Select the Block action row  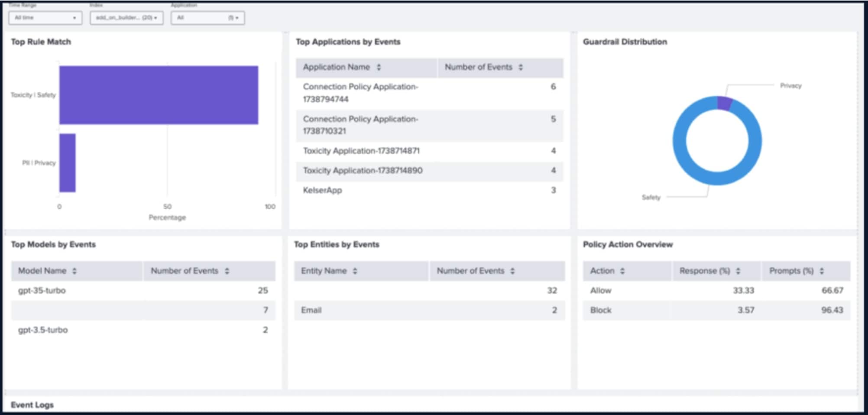pos(601,310)
